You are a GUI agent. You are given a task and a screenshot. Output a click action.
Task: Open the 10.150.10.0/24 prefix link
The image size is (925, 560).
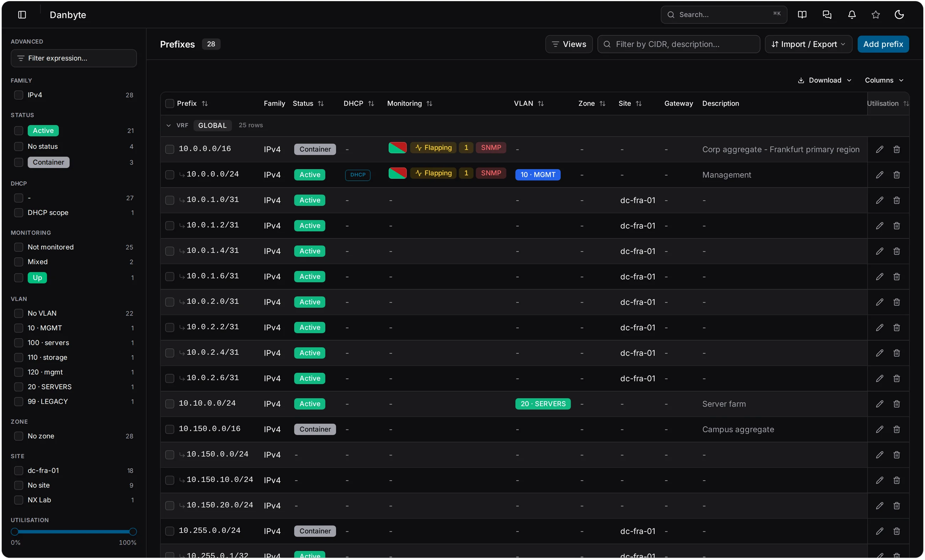[220, 480]
